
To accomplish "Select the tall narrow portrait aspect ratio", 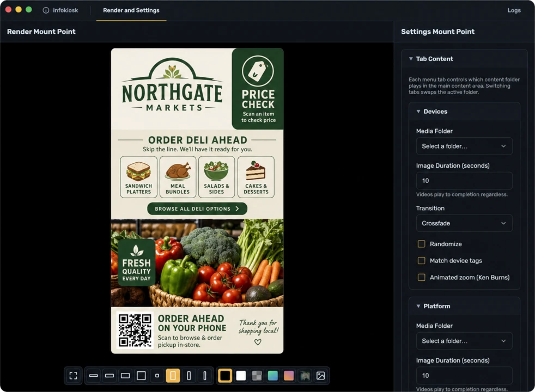I will point(189,376).
